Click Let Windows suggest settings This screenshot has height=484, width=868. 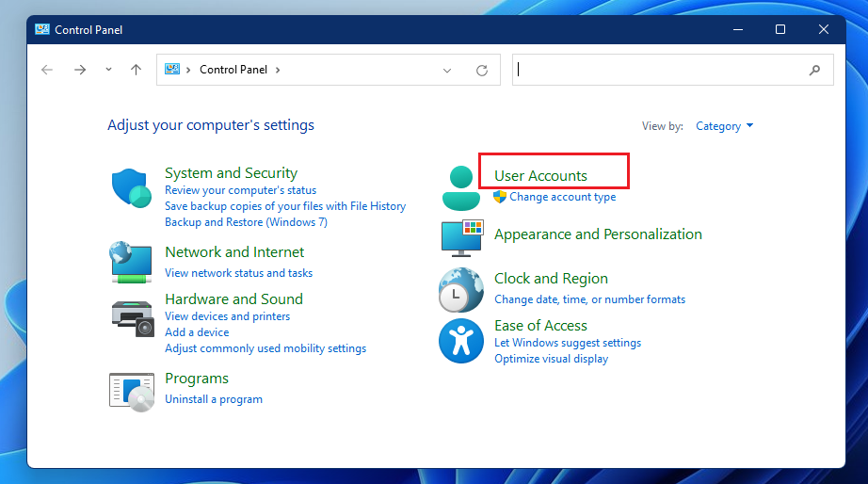pos(568,343)
